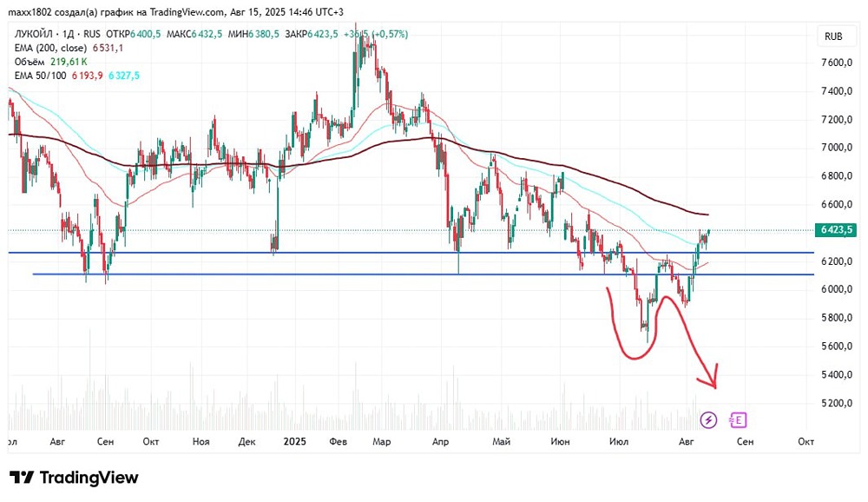
Task: Click the 2025 year label on time axis
Action: coord(294,441)
